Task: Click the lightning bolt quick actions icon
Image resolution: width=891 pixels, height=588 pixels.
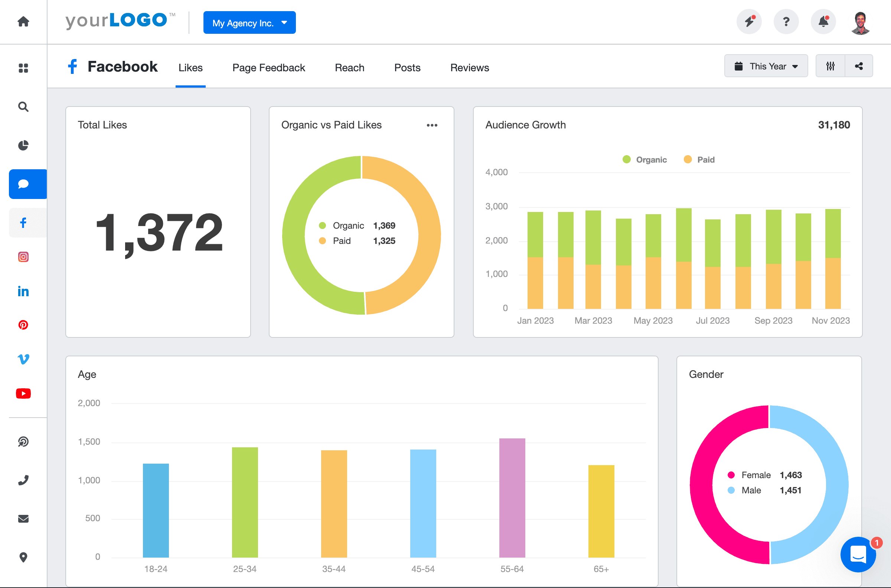Action: click(749, 22)
